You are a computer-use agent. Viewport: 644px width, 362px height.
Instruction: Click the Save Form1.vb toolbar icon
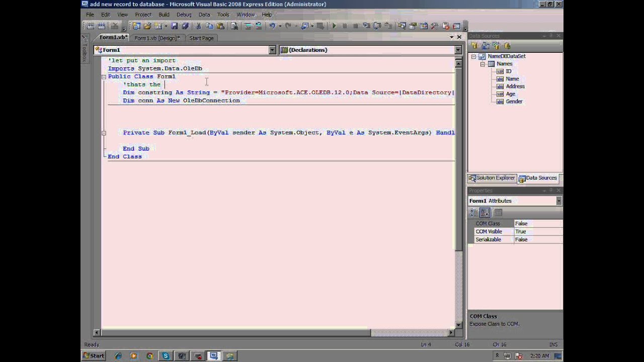point(174,26)
